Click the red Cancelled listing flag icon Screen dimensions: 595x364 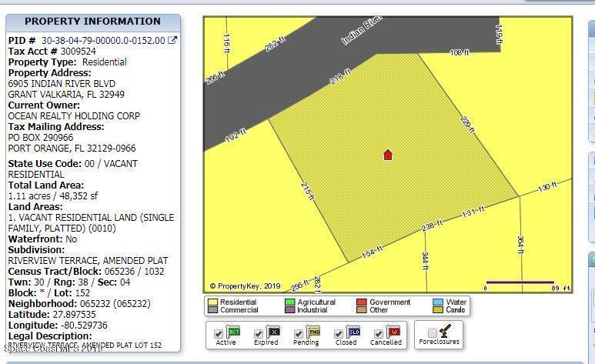[393, 332]
